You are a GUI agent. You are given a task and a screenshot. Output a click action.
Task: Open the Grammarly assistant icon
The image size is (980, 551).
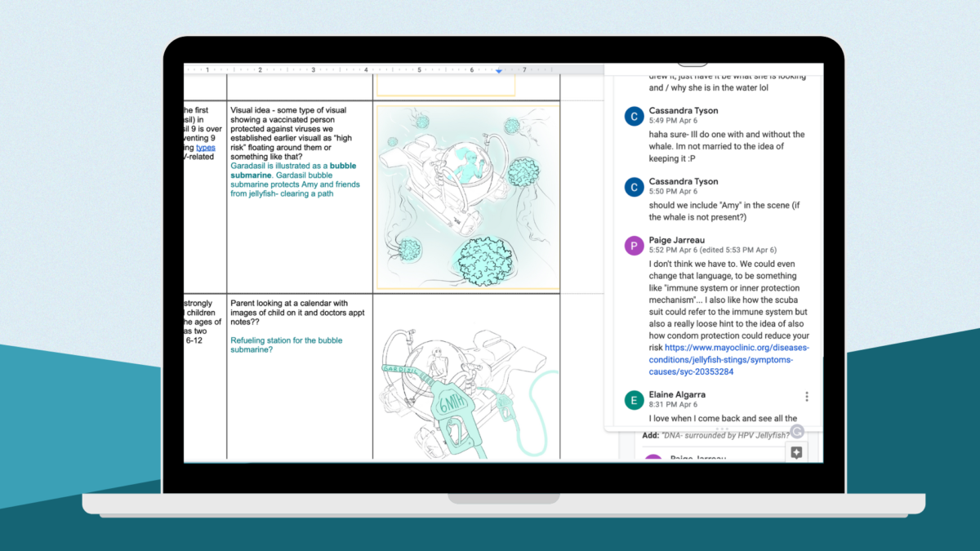[797, 431]
